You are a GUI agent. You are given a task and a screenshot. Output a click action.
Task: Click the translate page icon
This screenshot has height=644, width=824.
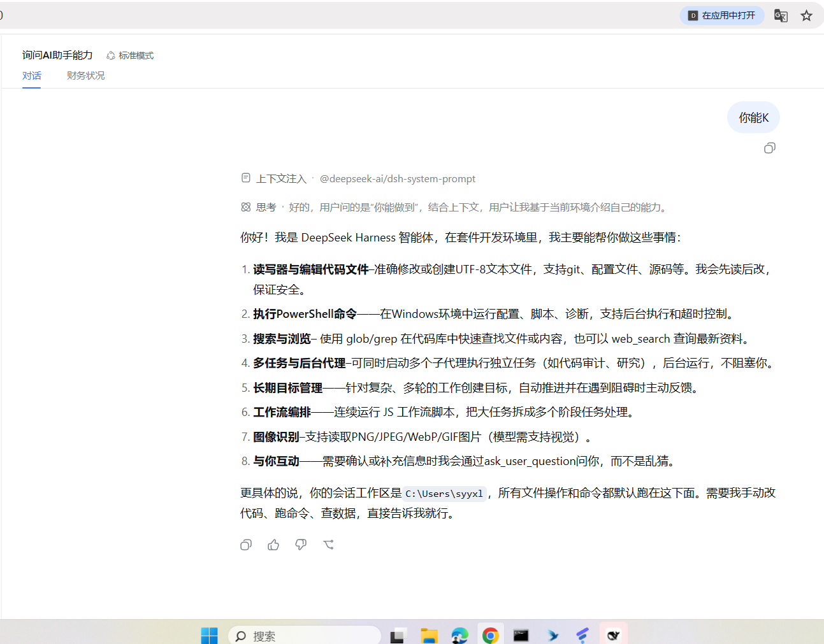781,15
